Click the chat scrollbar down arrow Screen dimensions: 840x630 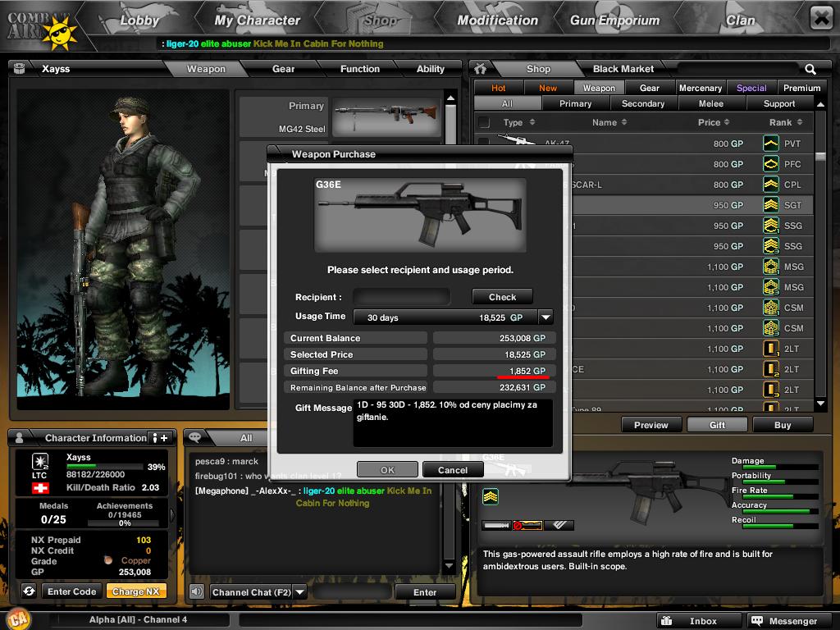[450, 566]
